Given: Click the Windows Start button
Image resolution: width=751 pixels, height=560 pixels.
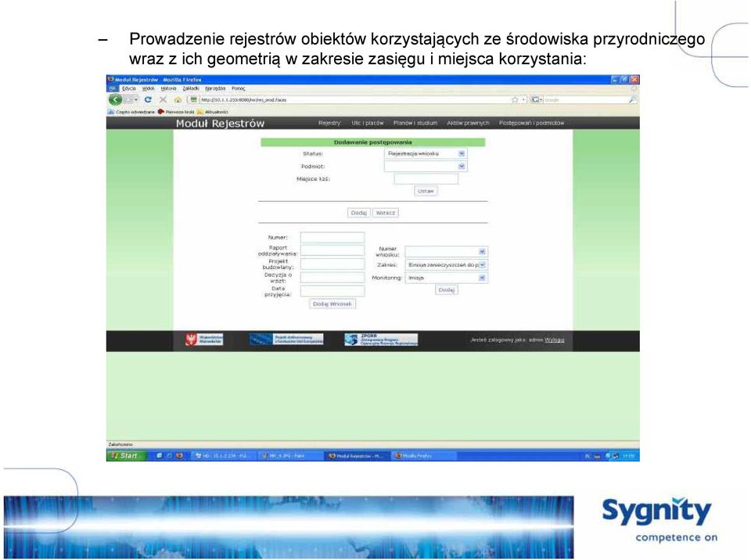Looking at the screenshot, I should click(x=126, y=455).
